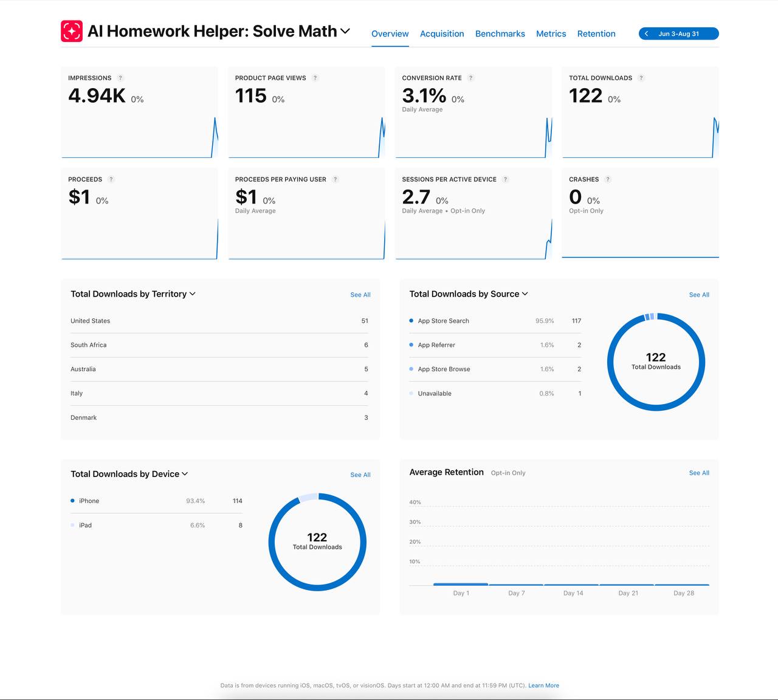Viewport: 778px width, 700px height.
Task: Switch to the Retention tab
Action: pos(596,34)
